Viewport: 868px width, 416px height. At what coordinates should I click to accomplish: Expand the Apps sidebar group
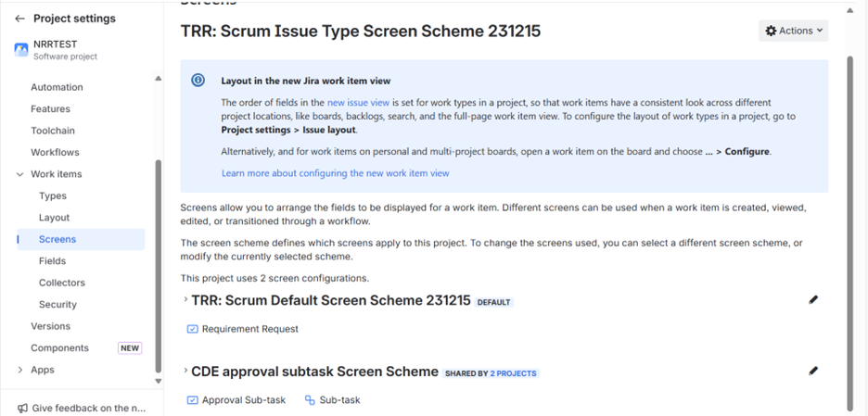click(x=19, y=370)
